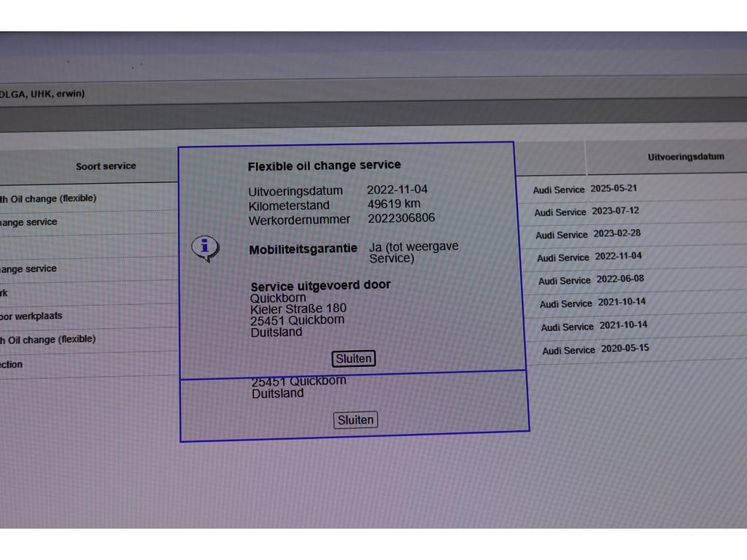The width and height of the screenshot is (747, 560).
Task: Select the Audi Service row dated 2023-02-28
Action: point(587,234)
